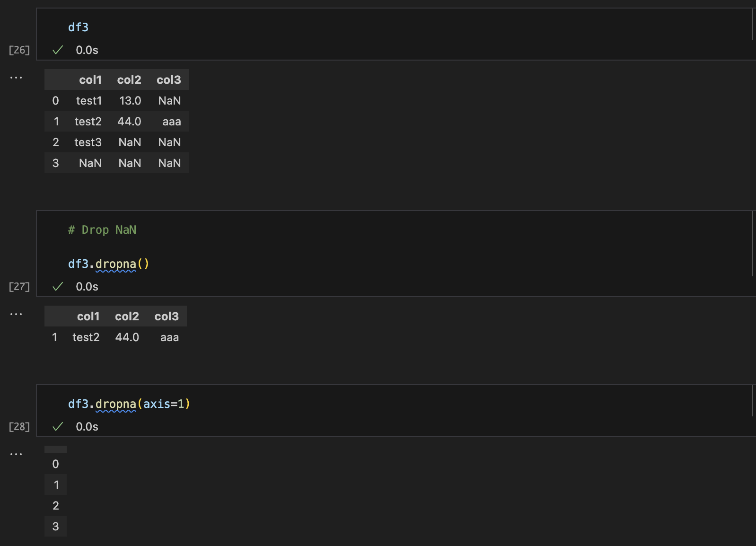The image size is (756, 546).
Task: Select the test2 value in first table
Action: pos(88,122)
